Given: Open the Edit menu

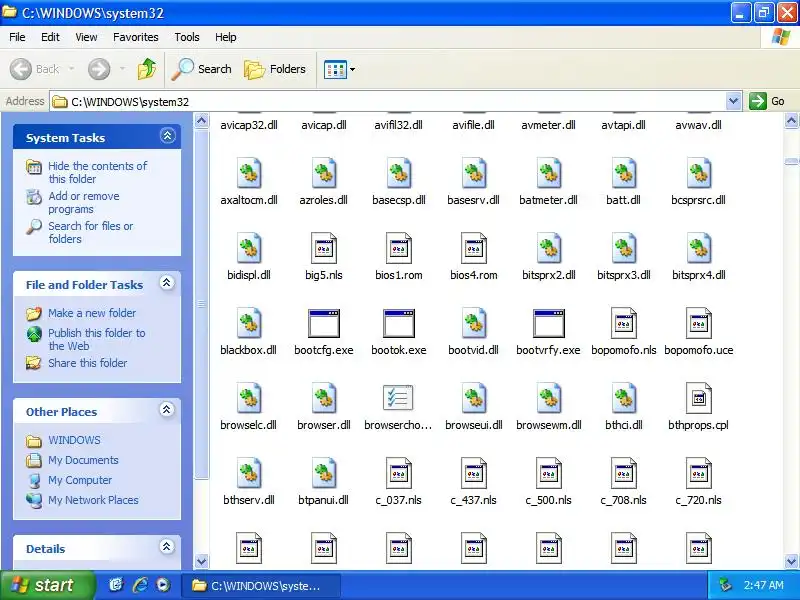Looking at the screenshot, I should pyautogui.click(x=50, y=37).
